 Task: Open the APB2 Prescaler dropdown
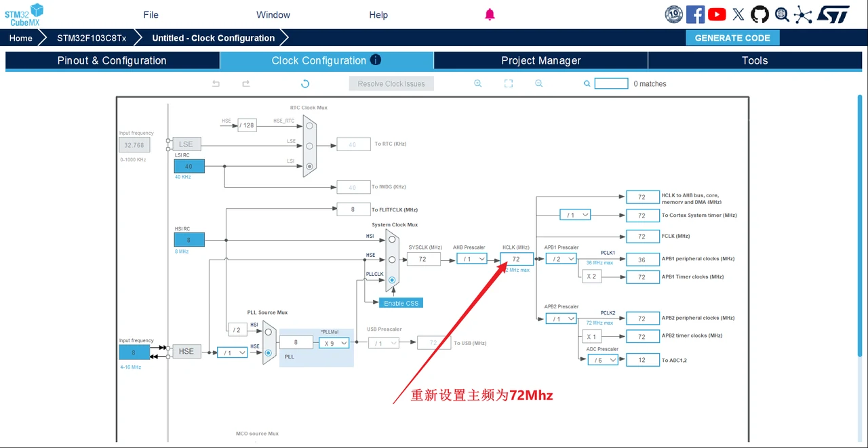click(561, 319)
